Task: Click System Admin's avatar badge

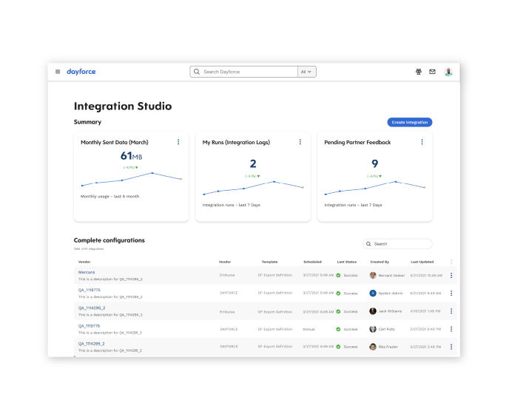Action: pos(373,294)
